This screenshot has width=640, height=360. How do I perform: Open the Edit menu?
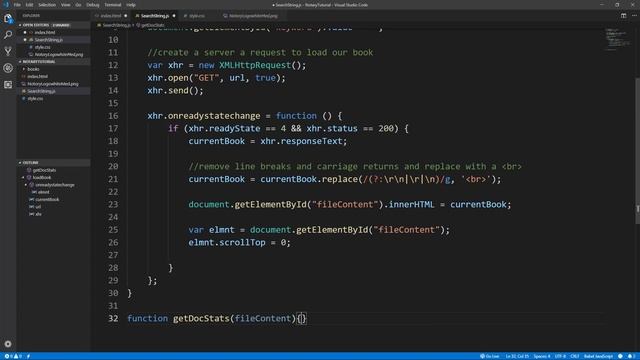pyautogui.click(x=29, y=5)
